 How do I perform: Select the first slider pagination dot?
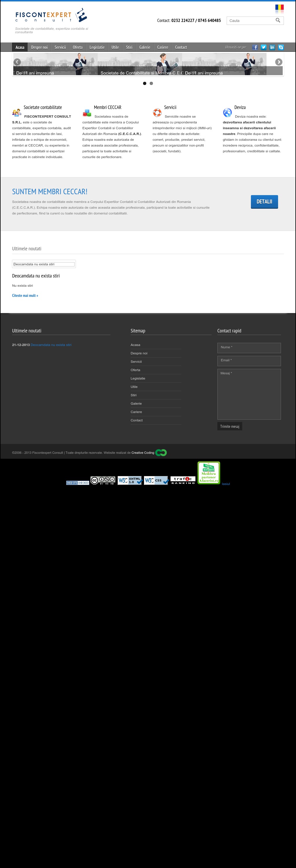click(x=145, y=83)
